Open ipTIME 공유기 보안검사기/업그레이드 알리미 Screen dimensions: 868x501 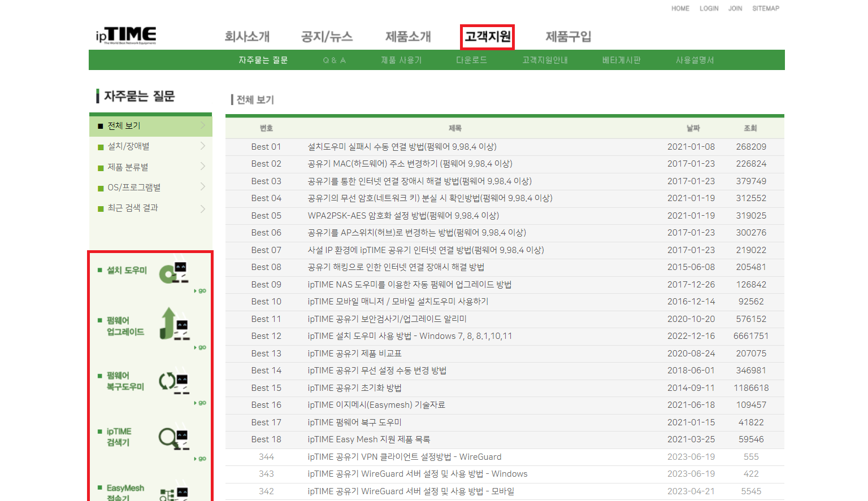click(387, 319)
